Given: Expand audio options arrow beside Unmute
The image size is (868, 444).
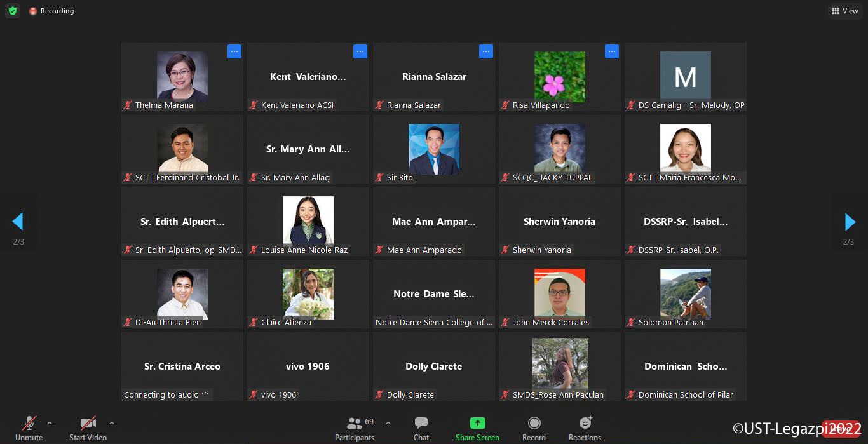Looking at the screenshot, I should coord(50,423).
